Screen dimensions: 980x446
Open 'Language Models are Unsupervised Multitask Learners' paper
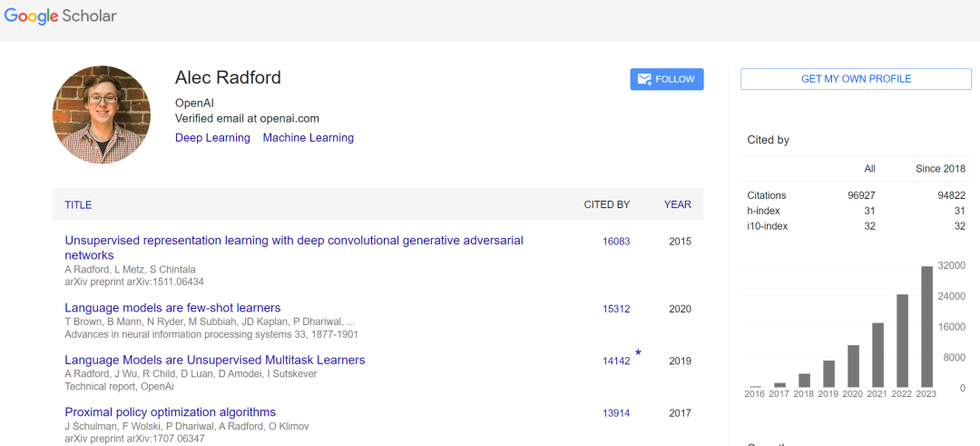click(x=215, y=361)
